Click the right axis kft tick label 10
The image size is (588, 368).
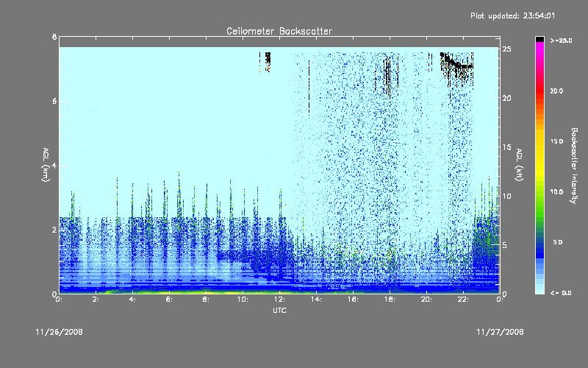[506, 196]
